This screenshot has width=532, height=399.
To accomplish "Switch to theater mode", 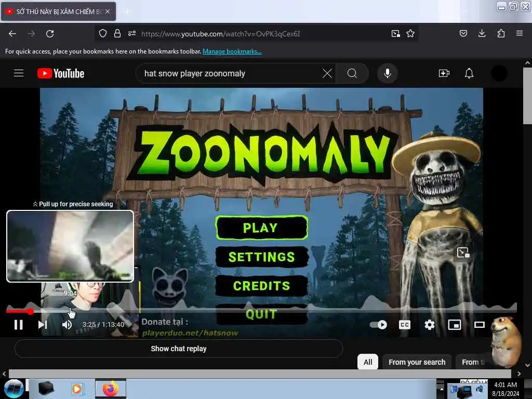I will [479, 325].
